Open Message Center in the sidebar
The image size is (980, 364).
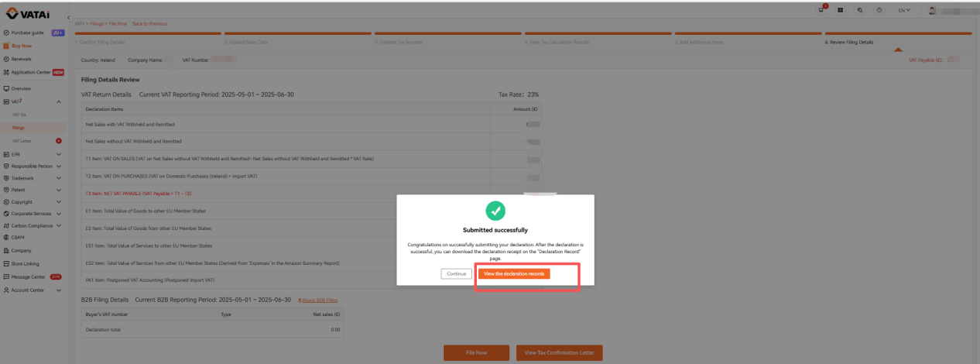click(x=34, y=276)
